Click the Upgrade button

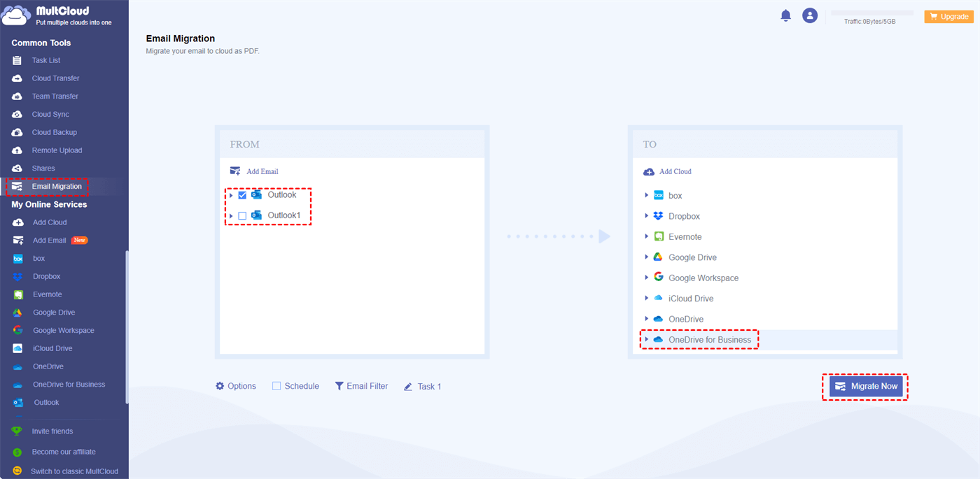[x=948, y=16]
